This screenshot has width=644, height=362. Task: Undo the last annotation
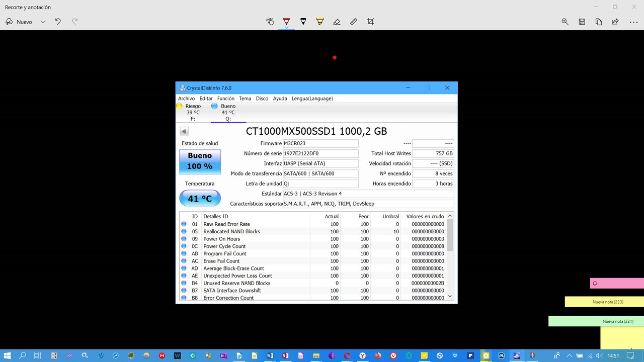(58, 22)
